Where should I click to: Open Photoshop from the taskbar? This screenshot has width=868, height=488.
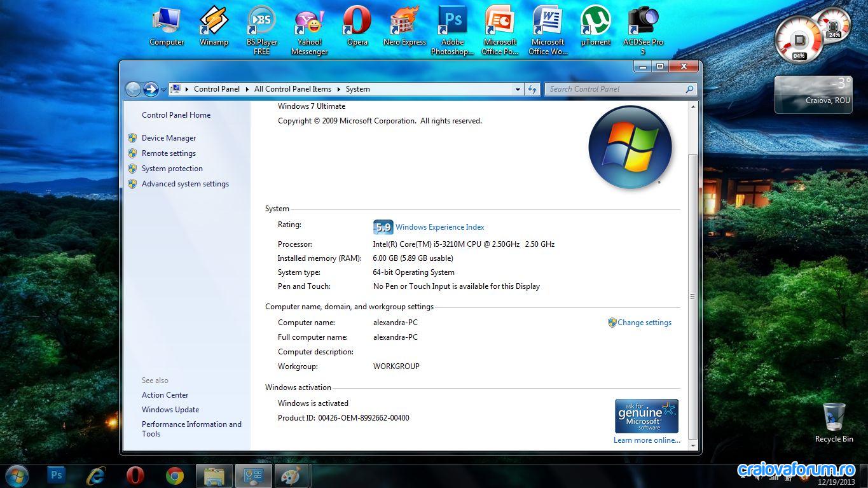56,475
